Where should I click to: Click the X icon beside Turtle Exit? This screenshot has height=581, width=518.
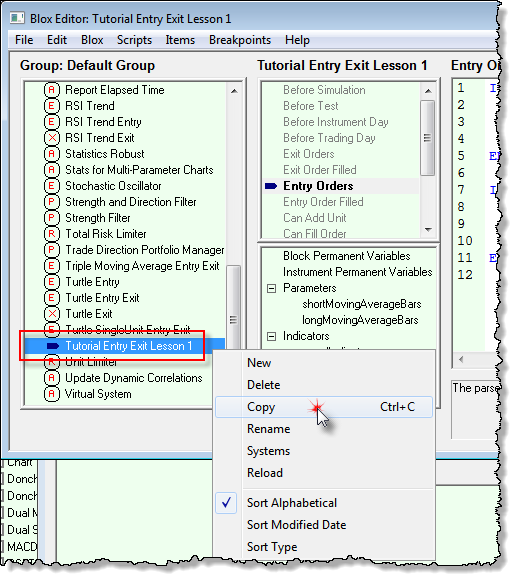[x=52, y=314]
